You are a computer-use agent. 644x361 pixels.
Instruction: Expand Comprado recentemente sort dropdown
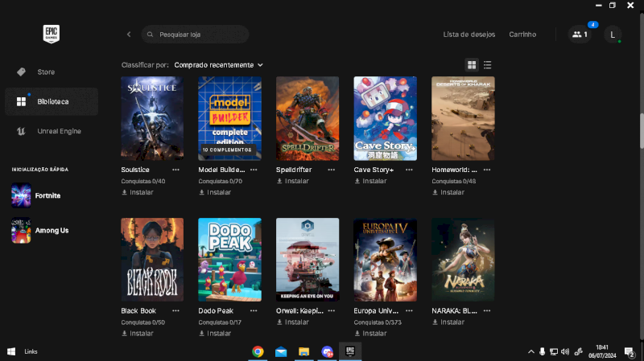[x=218, y=65]
